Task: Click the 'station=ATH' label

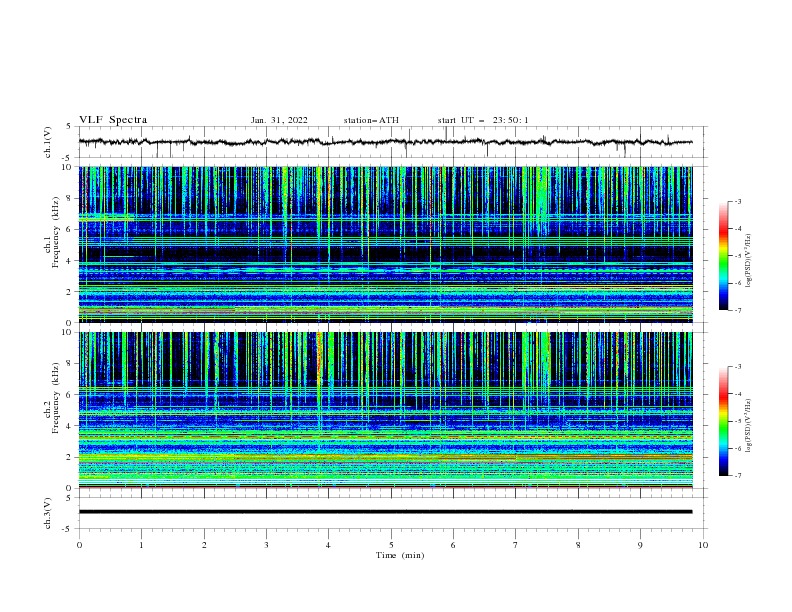Action: point(371,120)
